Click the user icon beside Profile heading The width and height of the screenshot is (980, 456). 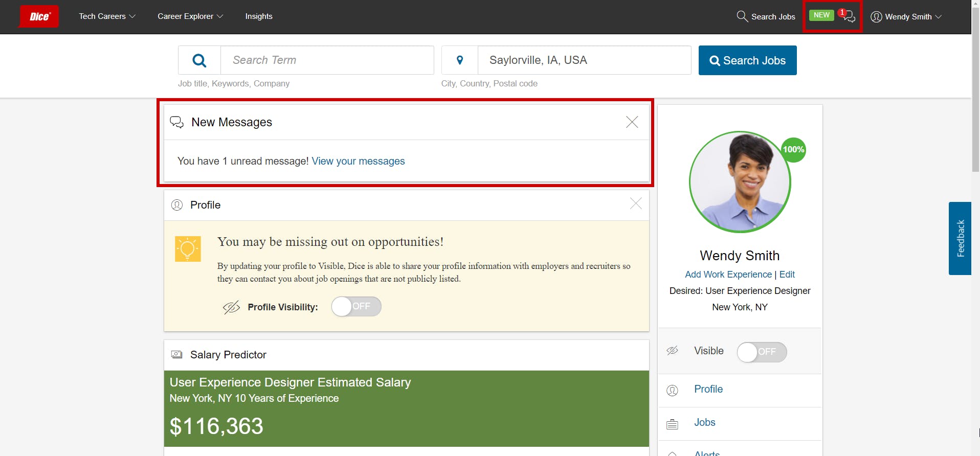177,205
